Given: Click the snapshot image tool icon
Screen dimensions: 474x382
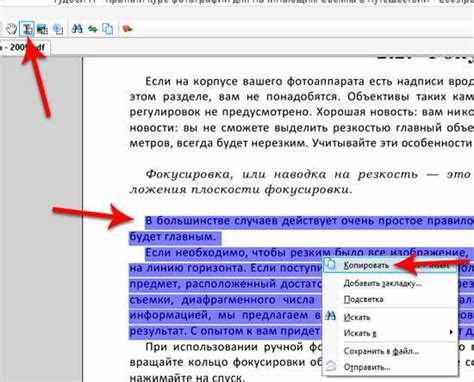Looking at the screenshot, I should [42, 29].
